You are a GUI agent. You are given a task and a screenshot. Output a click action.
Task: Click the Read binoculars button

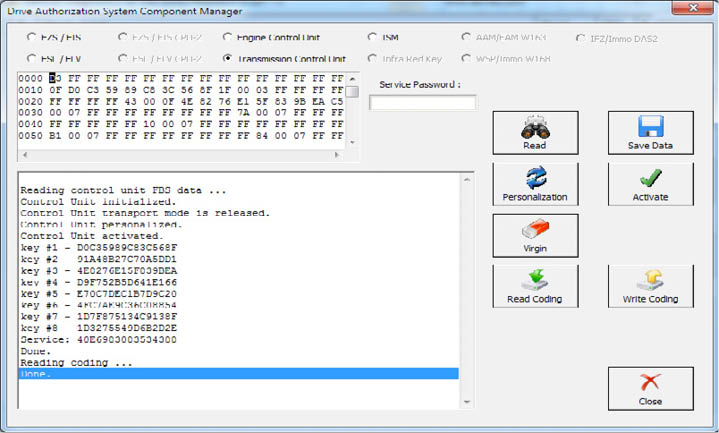tap(535, 133)
